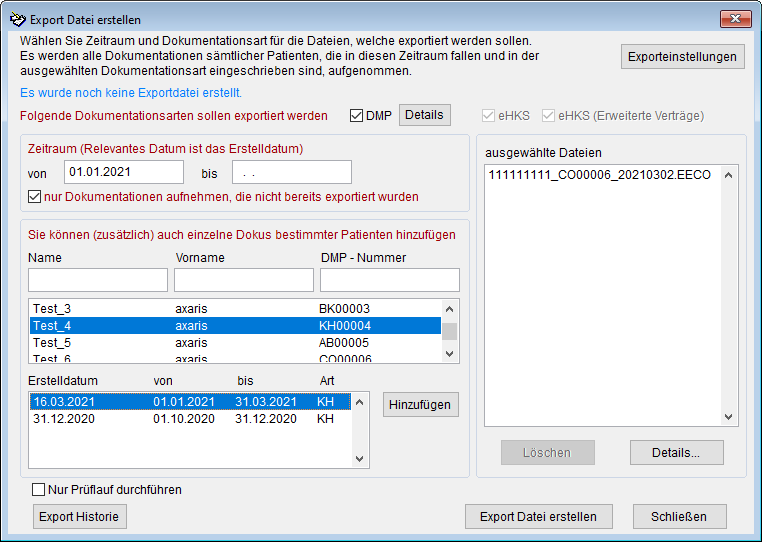Click selected files list scroll up arrow
Image resolution: width=762 pixels, height=542 pixels.
click(x=728, y=175)
